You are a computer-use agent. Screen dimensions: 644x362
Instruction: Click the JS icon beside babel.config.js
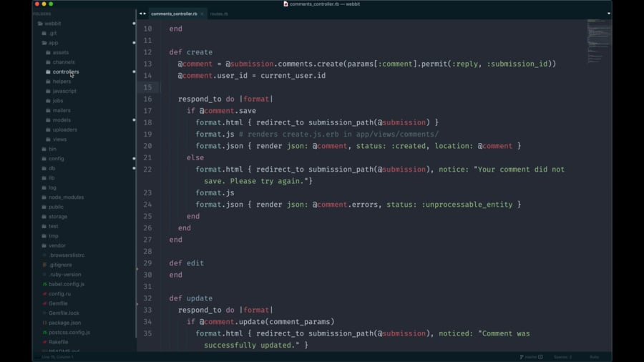(x=44, y=284)
